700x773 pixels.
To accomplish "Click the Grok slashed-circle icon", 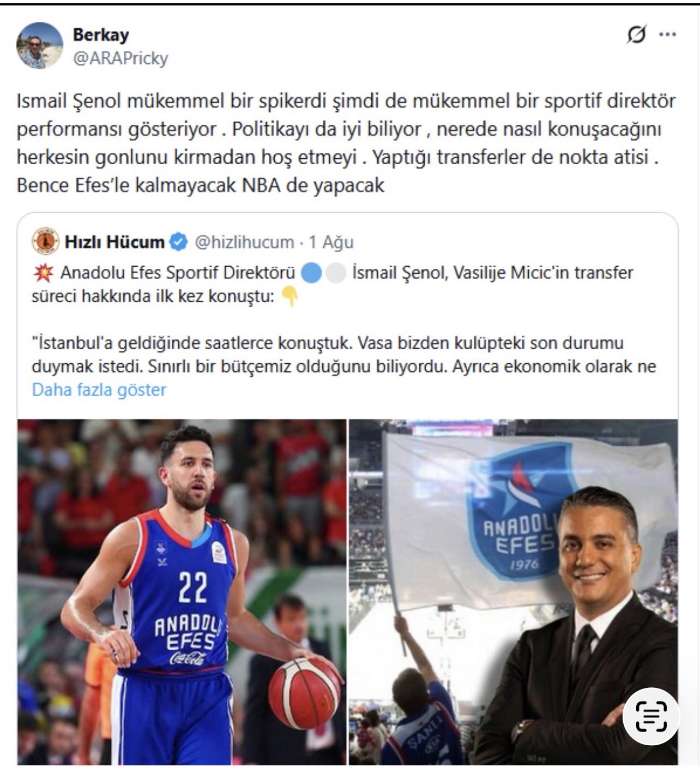I will click(636, 35).
